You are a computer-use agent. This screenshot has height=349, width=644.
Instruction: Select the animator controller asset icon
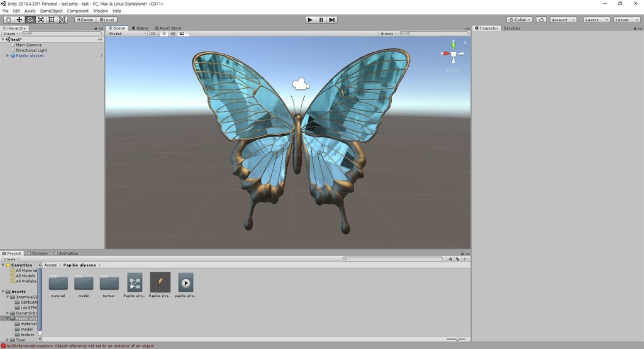coord(135,282)
